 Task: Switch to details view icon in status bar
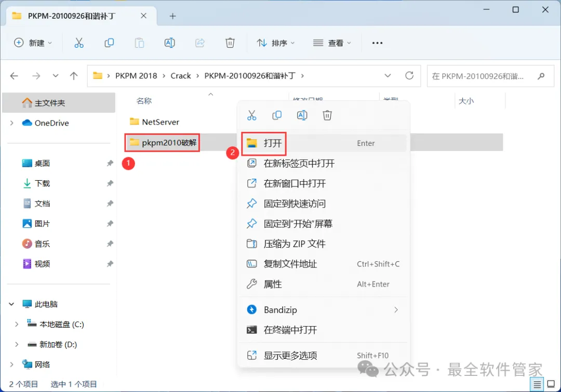(x=537, y=385)
